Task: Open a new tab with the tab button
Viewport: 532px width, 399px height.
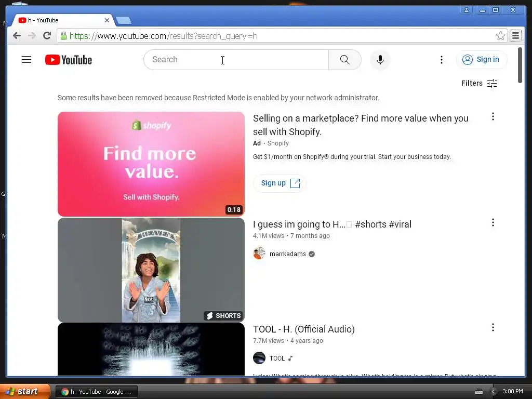Action: pos(124,21)
